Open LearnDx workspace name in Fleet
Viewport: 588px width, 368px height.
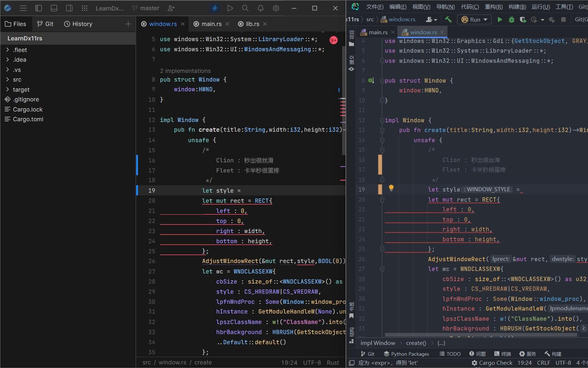tap(110, 8)
